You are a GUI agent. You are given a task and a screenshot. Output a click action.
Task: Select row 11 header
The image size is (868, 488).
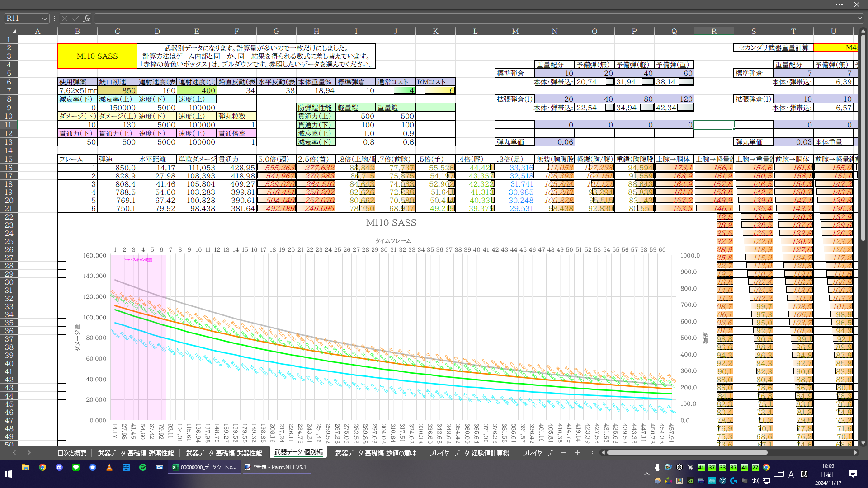tap(9, 125)
